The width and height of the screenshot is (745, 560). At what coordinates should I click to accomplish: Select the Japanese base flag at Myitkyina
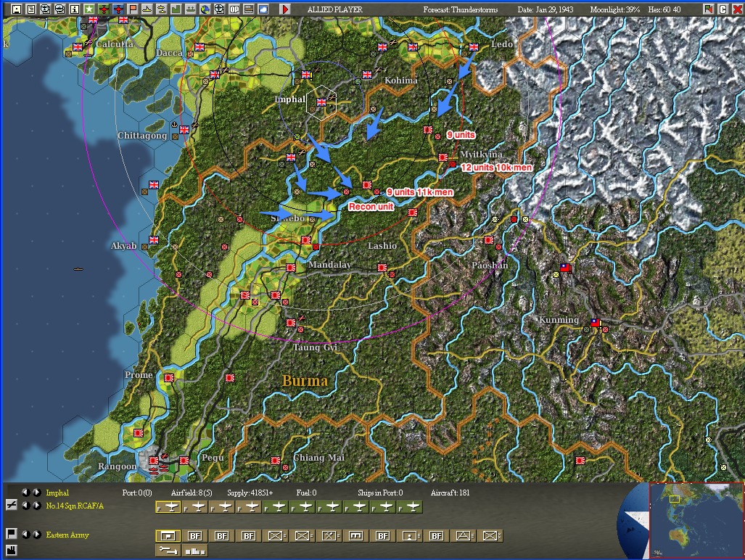pyautogui.click(x=443, y=157)
